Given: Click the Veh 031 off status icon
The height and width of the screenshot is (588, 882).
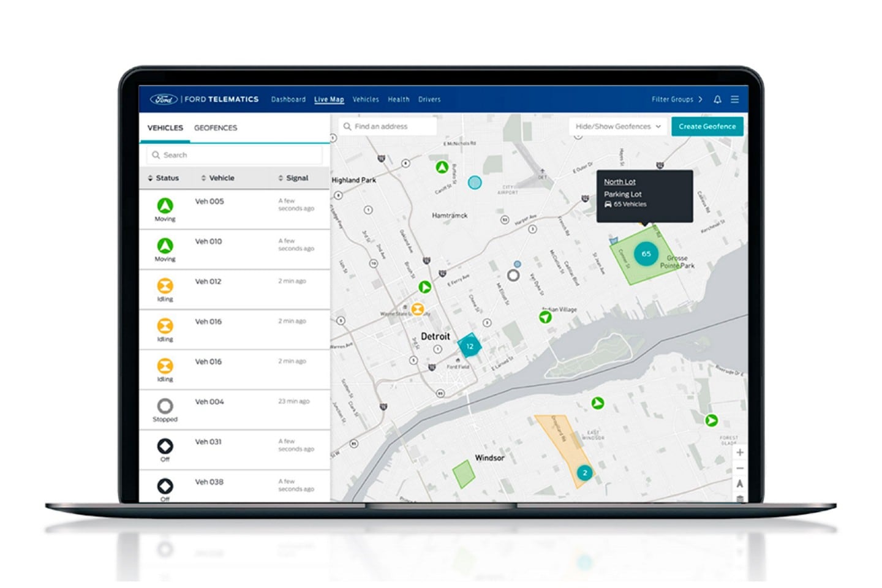Looking at the screenshot, I should (x=165, y=446).
